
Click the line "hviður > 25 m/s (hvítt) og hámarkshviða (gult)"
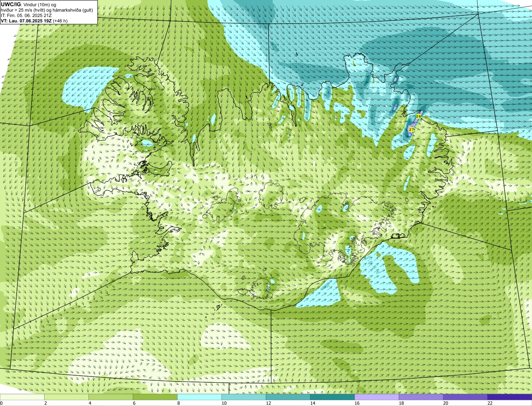tap(47, 10)
